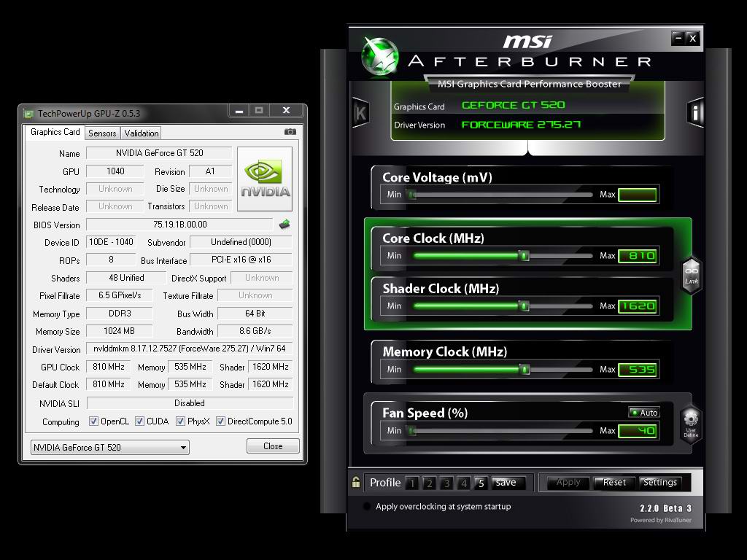Click the Link clocks icon in Afterburner

click(x=691, y=276)
